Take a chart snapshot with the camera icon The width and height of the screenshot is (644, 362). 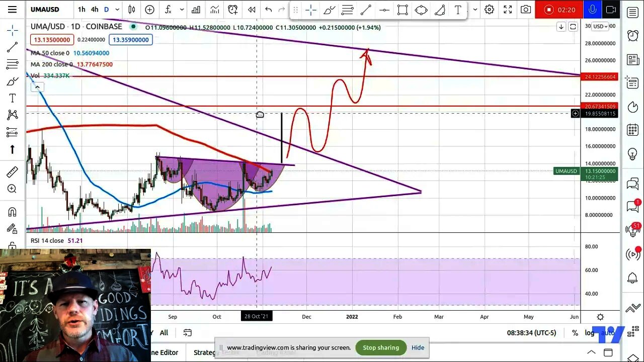click(x=526, y=9)
